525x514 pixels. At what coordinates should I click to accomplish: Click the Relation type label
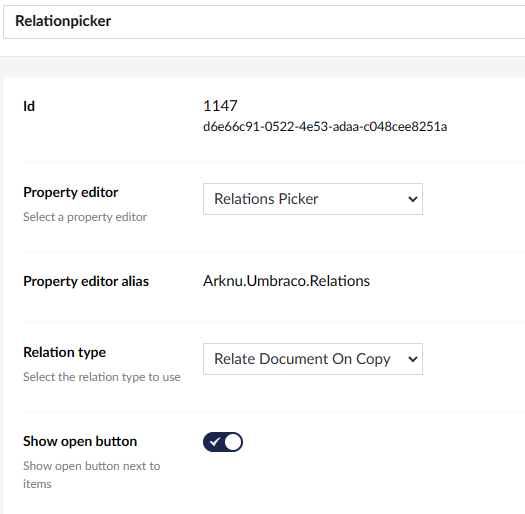point(64,352)
